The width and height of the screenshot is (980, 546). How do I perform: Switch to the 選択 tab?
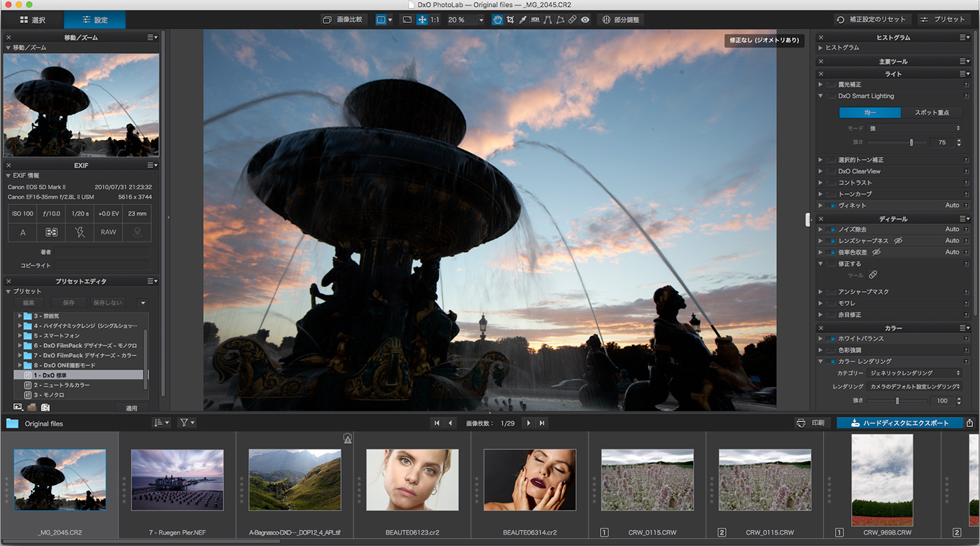pyautogui.click(x=32, y=20)
